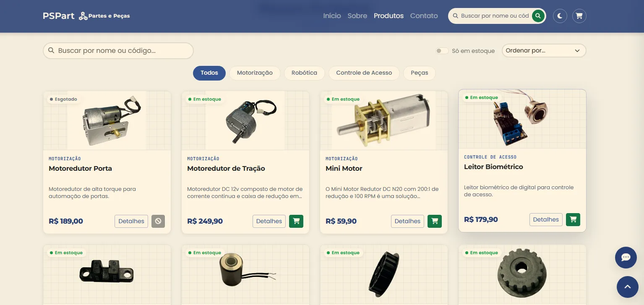Click the R$ 249,90 price
This screenshot has width=644, height=305.
pos(205,221)
